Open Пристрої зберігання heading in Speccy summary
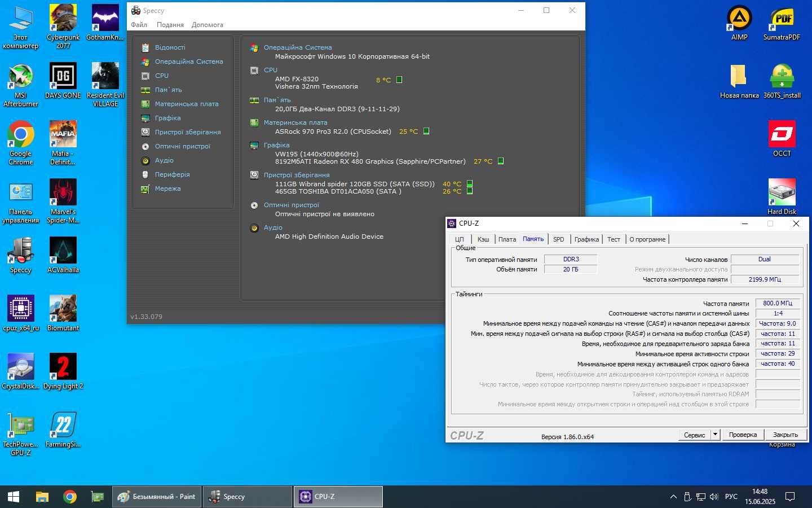The width and height of the screenshot is (812, 508). click(x=297, y=175)
